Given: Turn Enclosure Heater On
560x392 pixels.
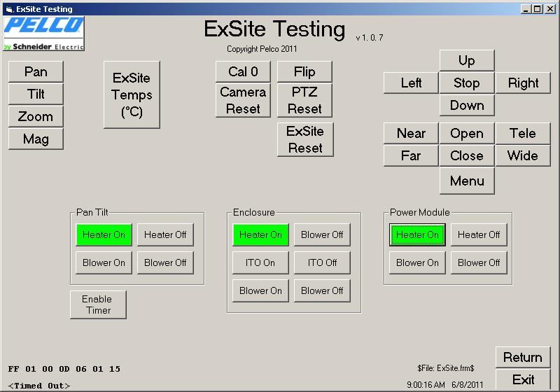Looking at the screenshot, I should (x=260, y=234).
